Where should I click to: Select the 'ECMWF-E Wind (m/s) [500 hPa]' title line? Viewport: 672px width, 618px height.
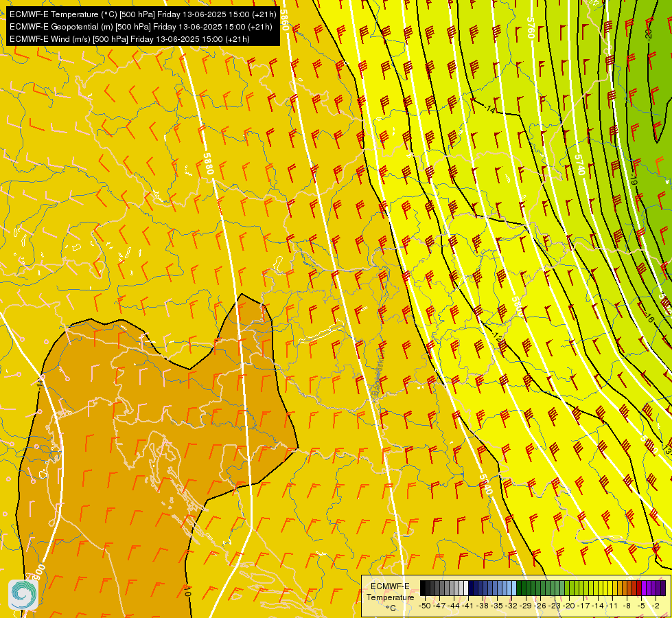point(130,39)
